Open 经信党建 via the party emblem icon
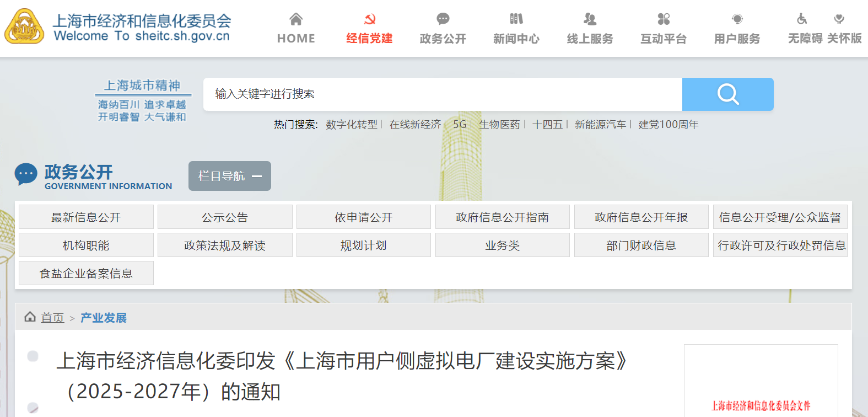This screenshot has width=868, height=417. click(369, 19)
